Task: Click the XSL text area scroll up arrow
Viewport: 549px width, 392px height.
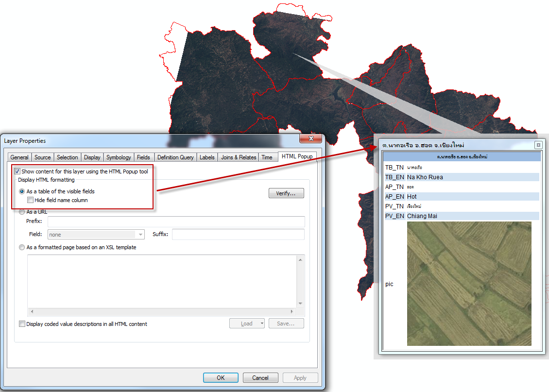Action: click(x=300, y=260)
